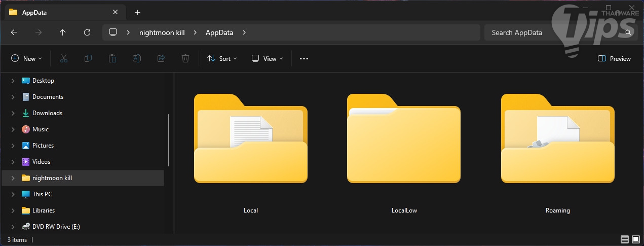This screenshot has width=644, height=246.
Task: Expand chevron before nightmoon kill in address bar
Action: point(128,32)
